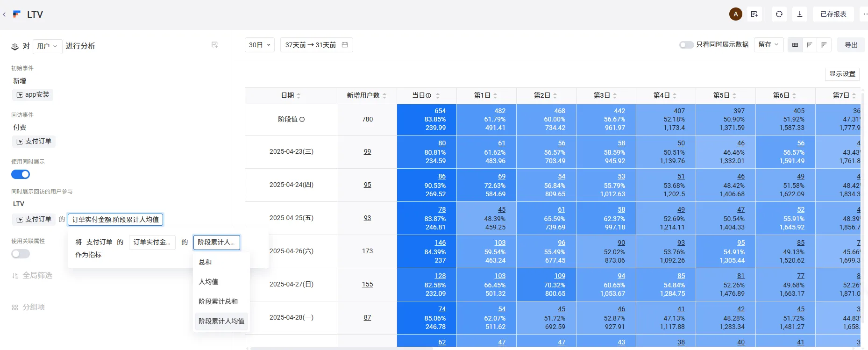This screenshot has height=350, width=868.
Task: Click the back arrow beside LTV title
Action: [4, 14]
